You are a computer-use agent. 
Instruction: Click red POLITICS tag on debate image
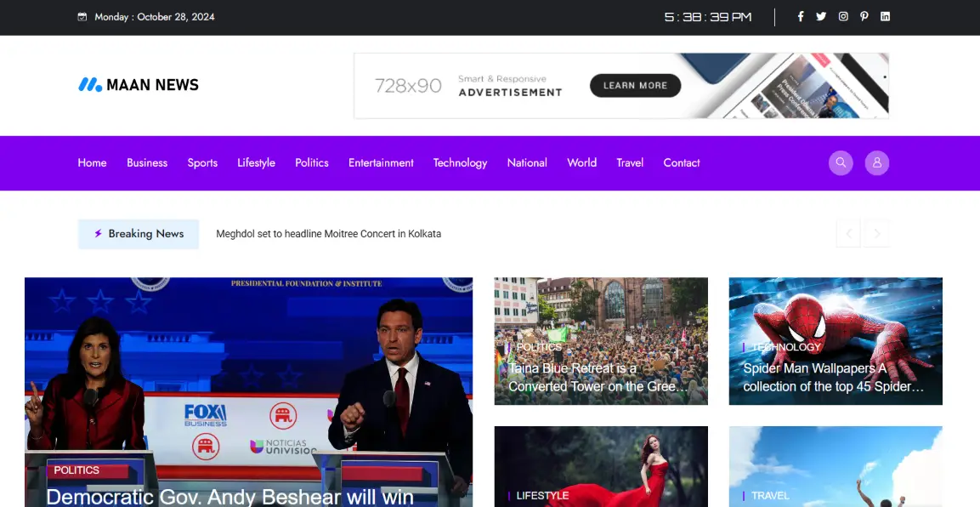pyautogui.click(x=76, y=470)
